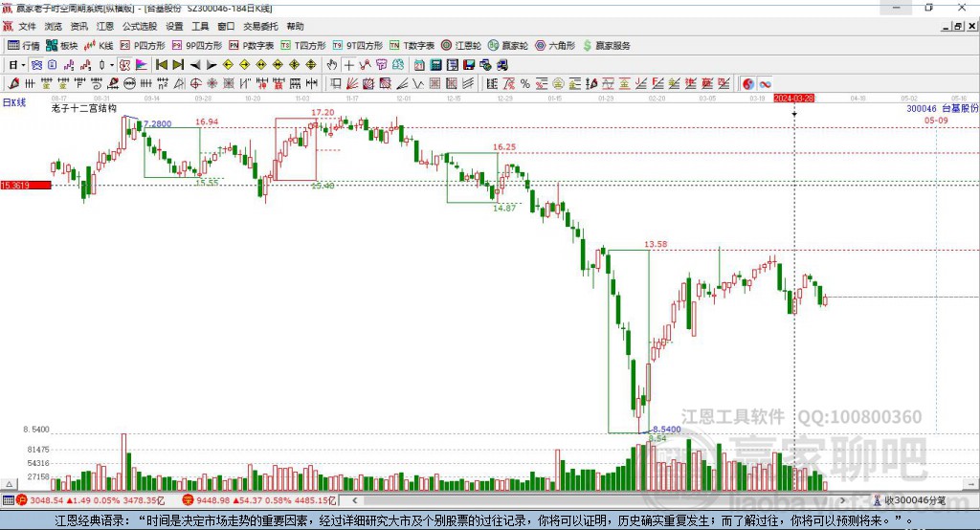Open the T四方形 tool
The height and width of the screenshot is (530, 980).
pyautogui.click(x=303, y=46)
